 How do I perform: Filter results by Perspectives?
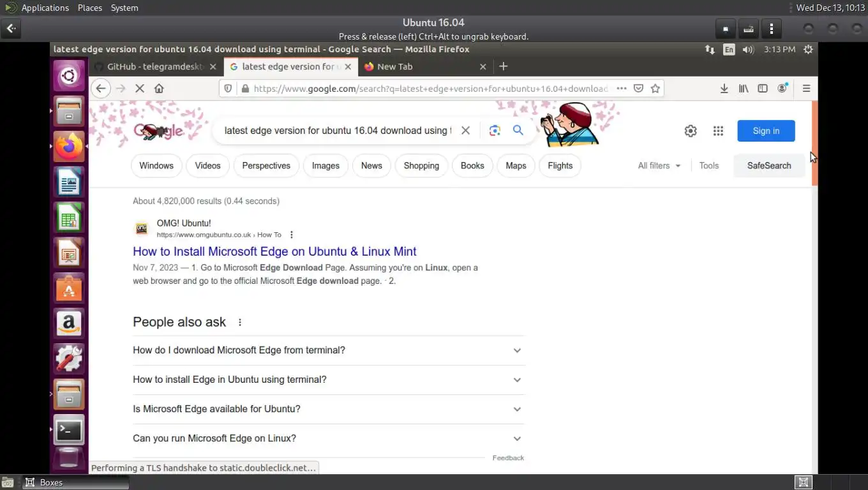pos(266,165)
